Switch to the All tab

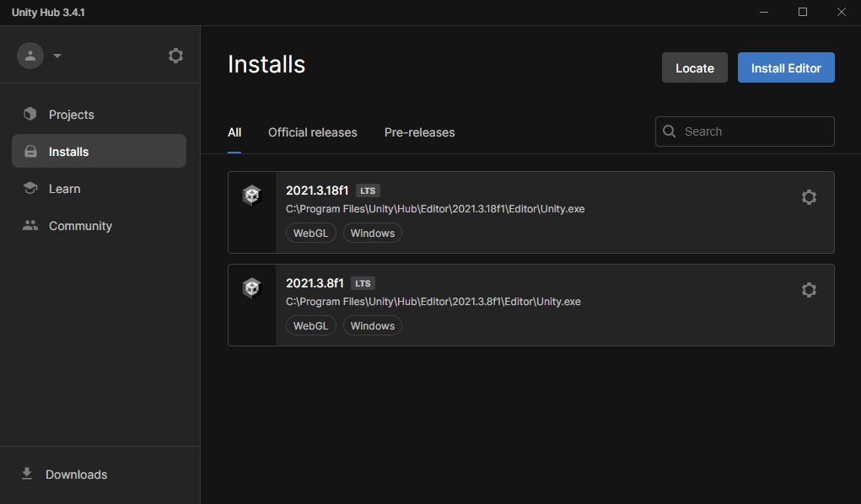click(234, 132)
